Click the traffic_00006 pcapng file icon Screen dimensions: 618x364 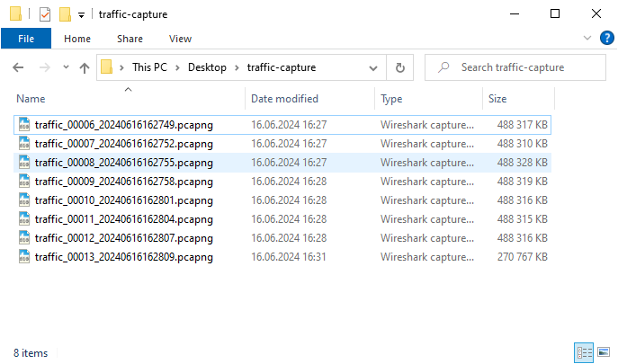[24, 125]
